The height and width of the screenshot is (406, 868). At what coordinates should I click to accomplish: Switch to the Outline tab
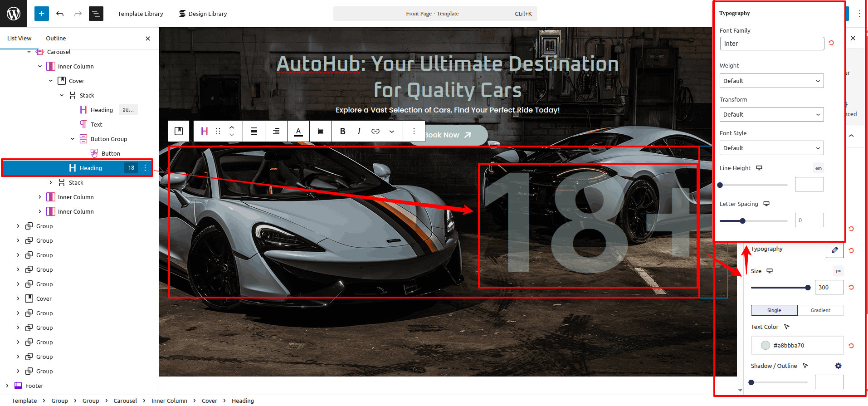point(56,38)
